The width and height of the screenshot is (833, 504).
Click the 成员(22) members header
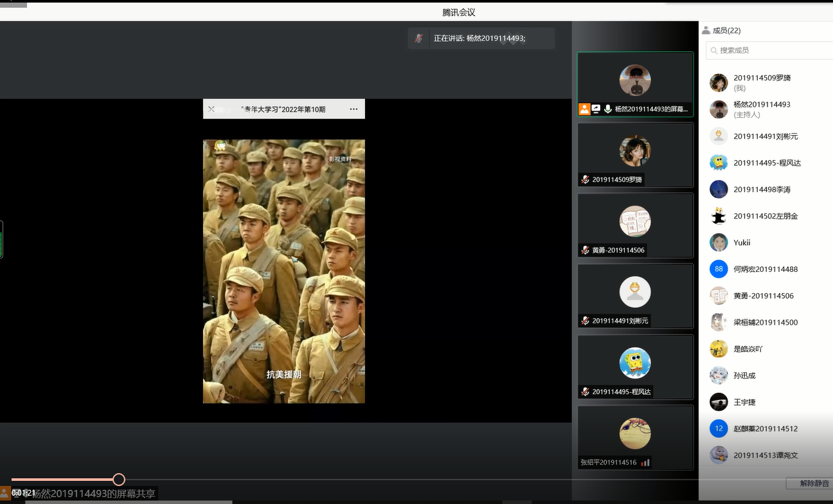pos(726,30)
